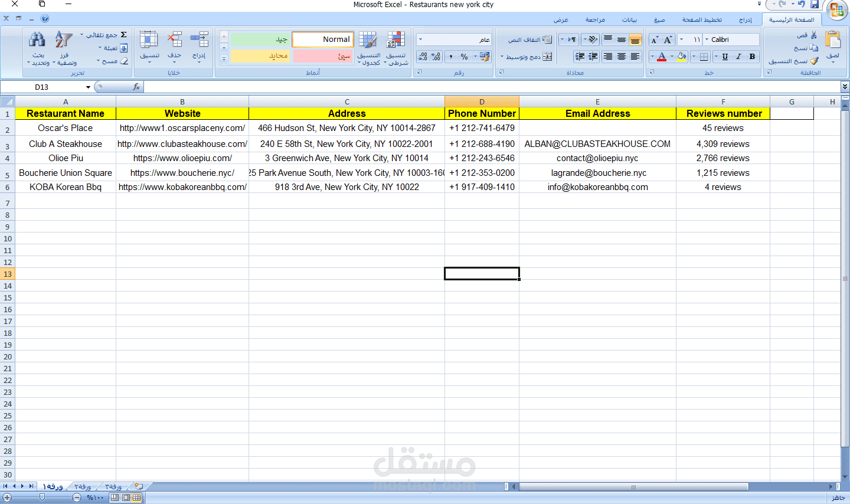Toggle middle vertical alignment

coord(622,40)
